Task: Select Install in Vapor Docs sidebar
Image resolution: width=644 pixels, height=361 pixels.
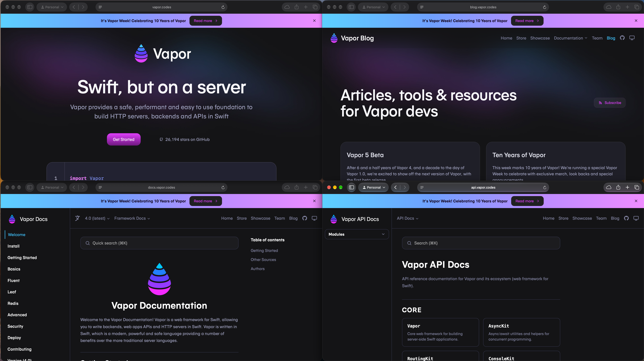Action: point(14,246)
